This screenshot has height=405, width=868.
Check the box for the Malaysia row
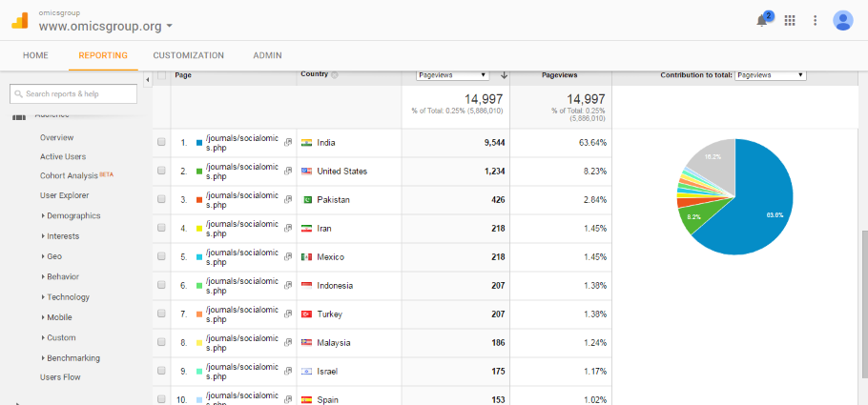tap(161, 342)
